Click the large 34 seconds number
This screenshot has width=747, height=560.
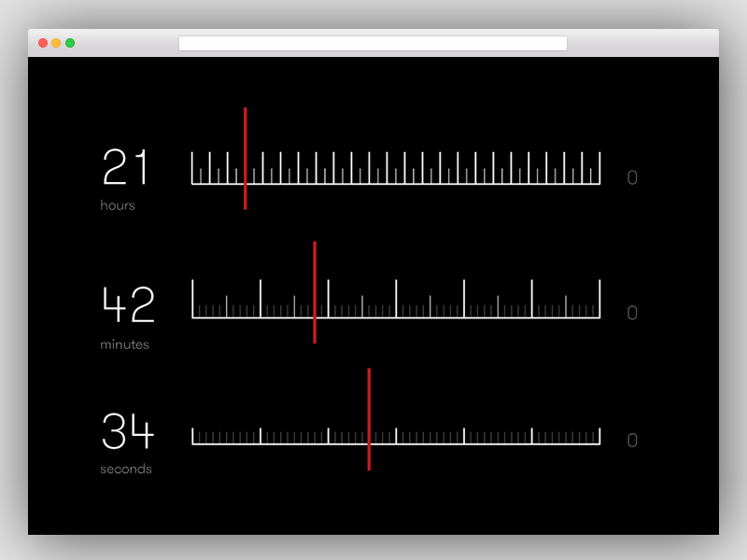pos(128,432)
